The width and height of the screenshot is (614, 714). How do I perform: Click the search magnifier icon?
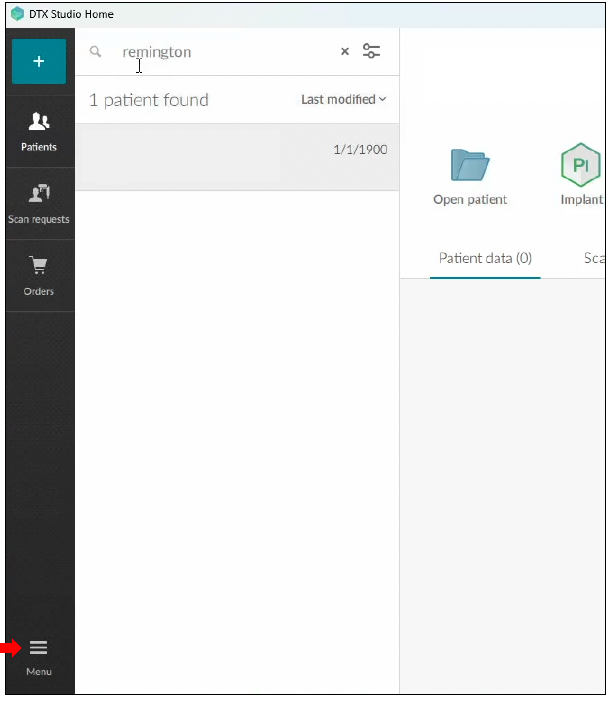[95, 51]
